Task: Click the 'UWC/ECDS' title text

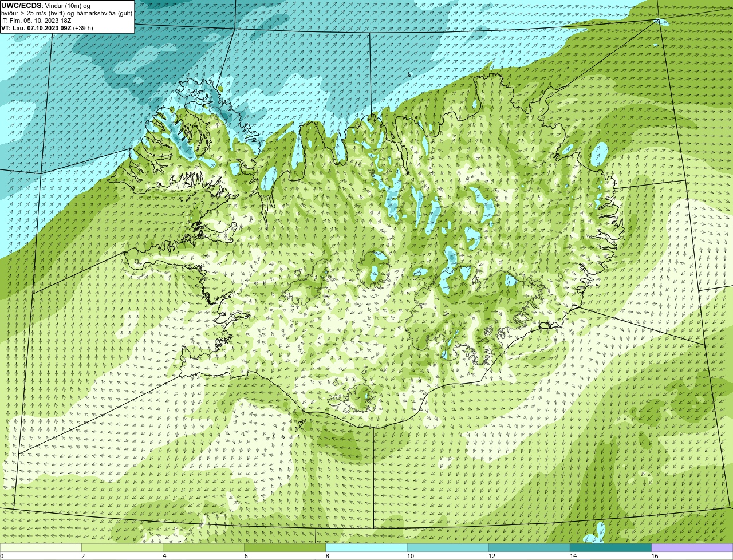Action: (x=21, y=6)
